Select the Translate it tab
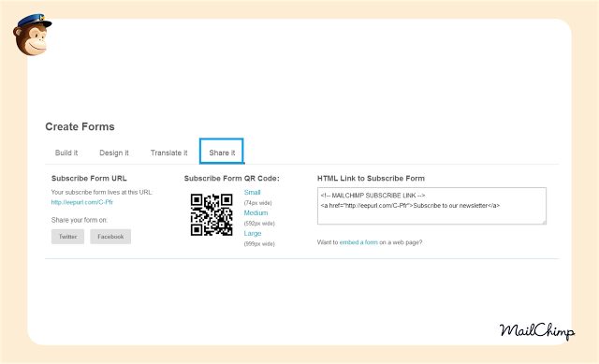 click(x=168, y=153)
